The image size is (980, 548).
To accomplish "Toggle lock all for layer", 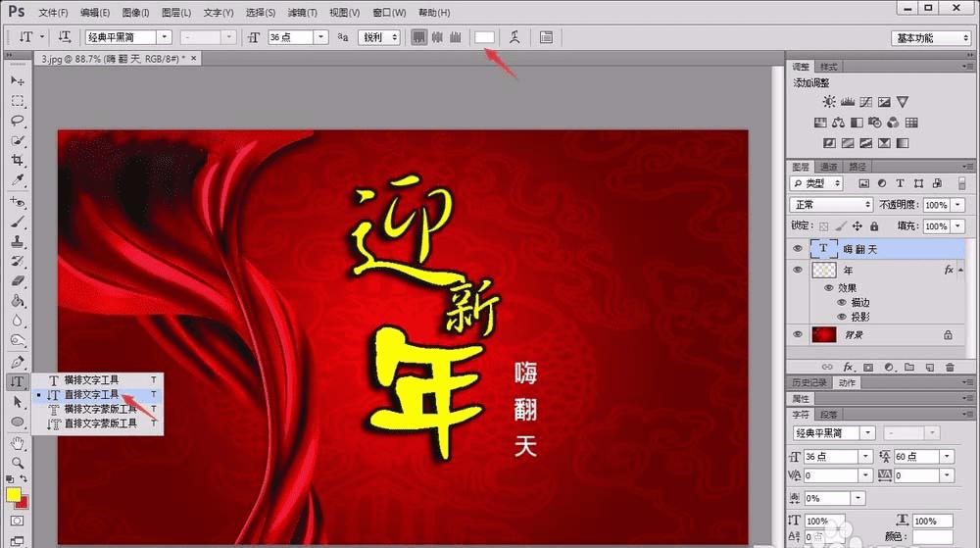I will pyautogui.click(x=874, y=226).
